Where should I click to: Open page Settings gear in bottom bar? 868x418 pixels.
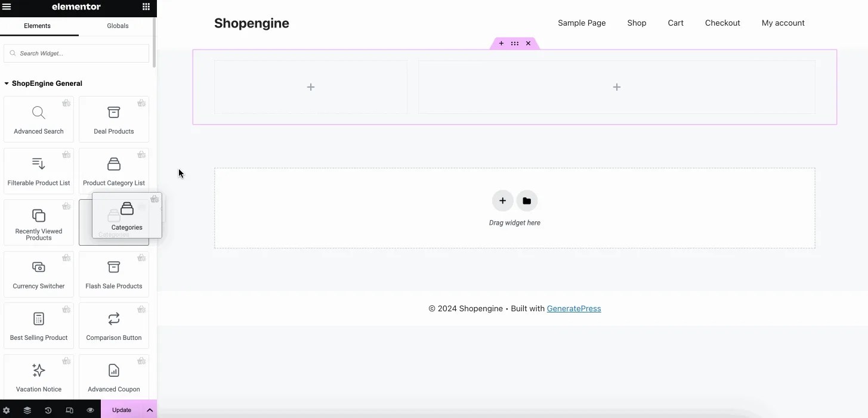coord(7,410)
